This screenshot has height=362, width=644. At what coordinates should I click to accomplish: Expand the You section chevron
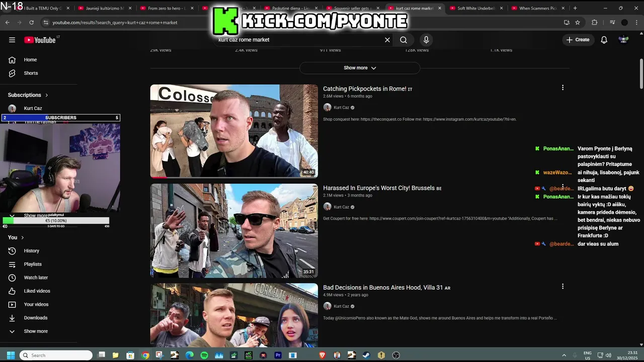pyautogui.click(x=22, y=237)
